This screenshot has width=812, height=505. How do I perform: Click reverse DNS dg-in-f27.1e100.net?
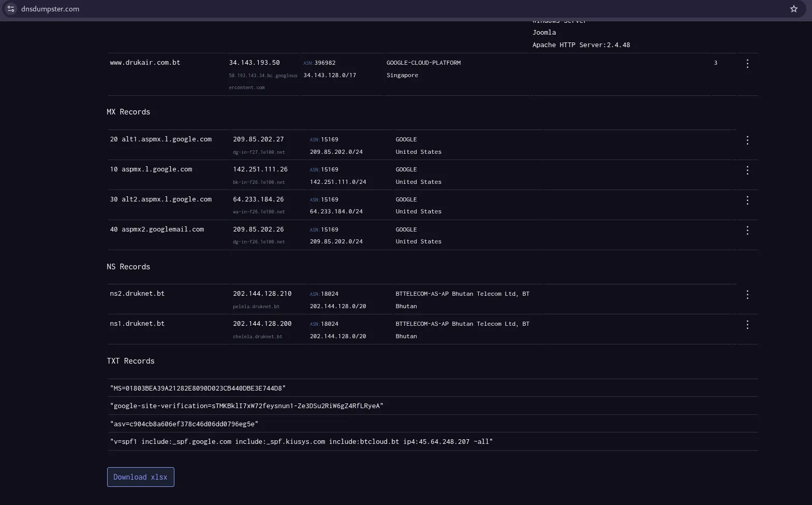point(259,152)
